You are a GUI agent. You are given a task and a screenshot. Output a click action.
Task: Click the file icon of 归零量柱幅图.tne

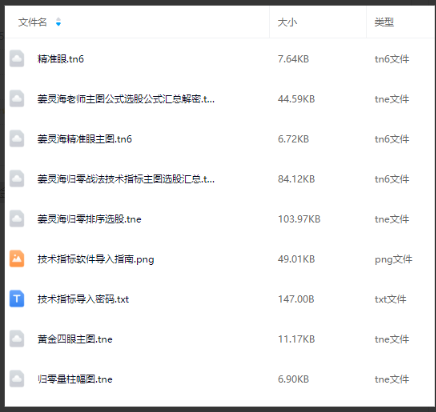pyautogui.click(x=17, y=379)
